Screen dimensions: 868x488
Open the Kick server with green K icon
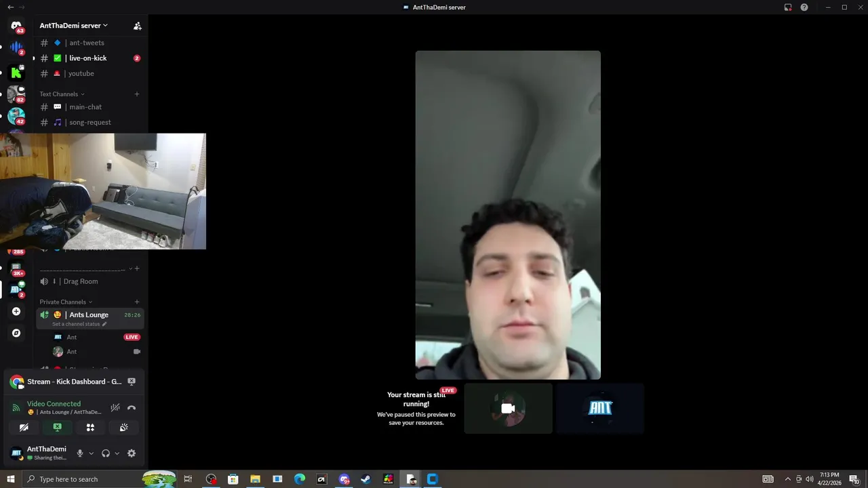tap(16, 72)
